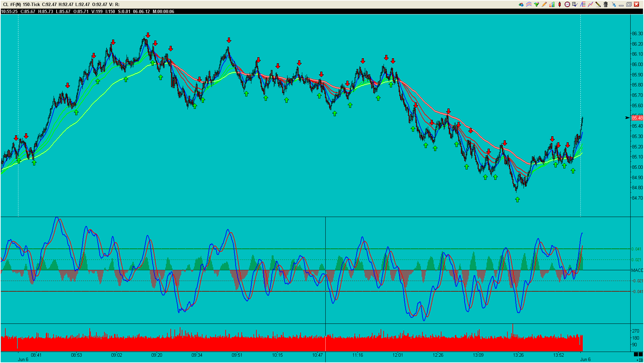Click the 86.30 price axis label

point(637,33)
